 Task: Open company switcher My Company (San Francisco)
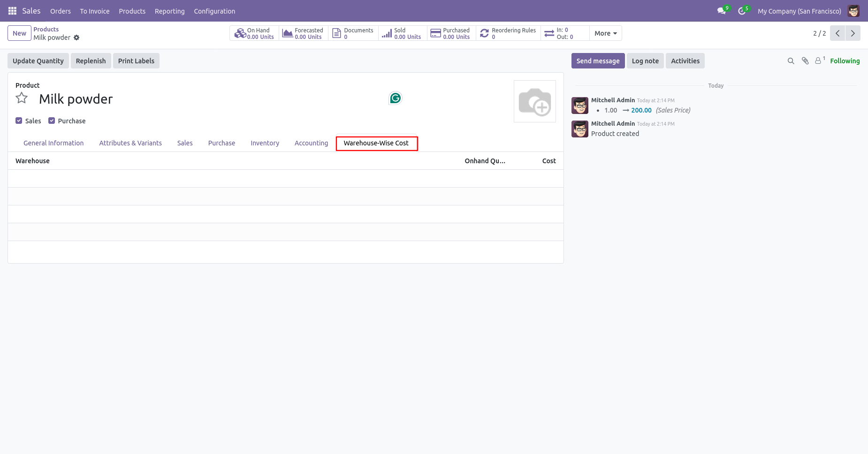(799, 11)
